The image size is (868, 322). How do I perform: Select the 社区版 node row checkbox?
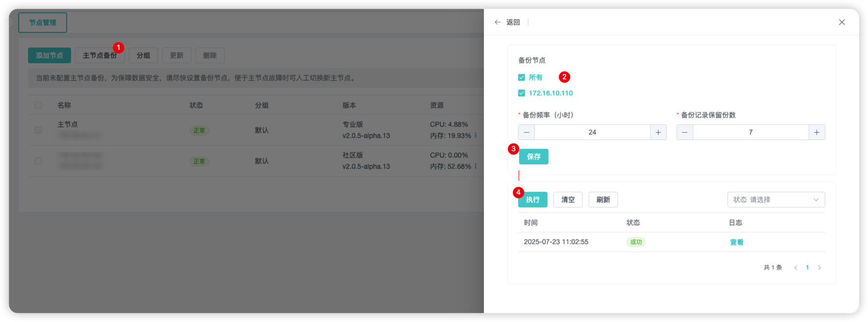[38, 161]
